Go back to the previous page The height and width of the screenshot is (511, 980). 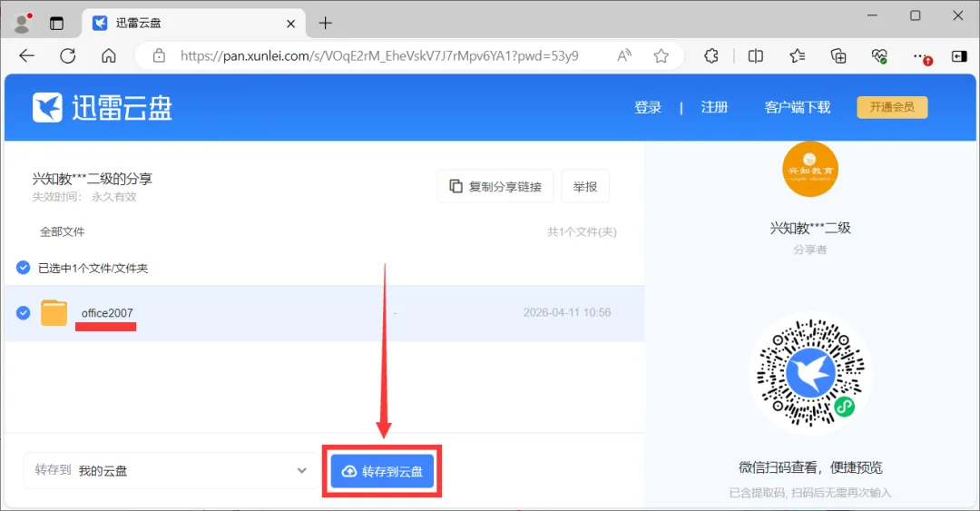(27, 55)
